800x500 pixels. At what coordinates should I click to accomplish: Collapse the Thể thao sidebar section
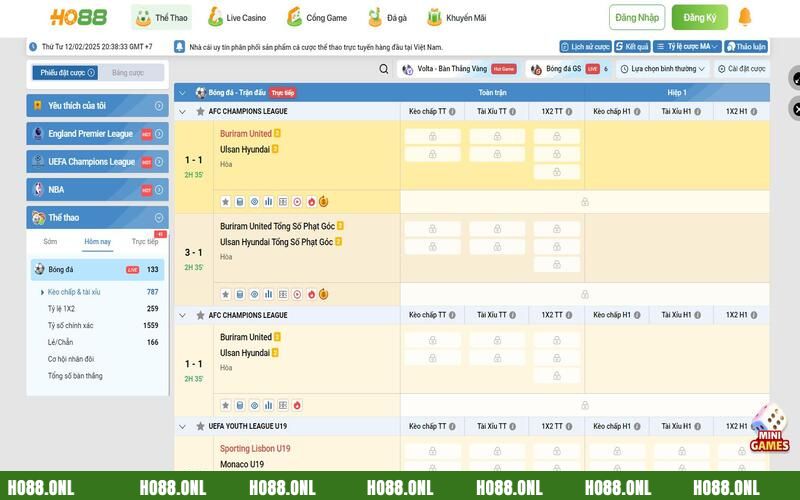pos(159,218)
